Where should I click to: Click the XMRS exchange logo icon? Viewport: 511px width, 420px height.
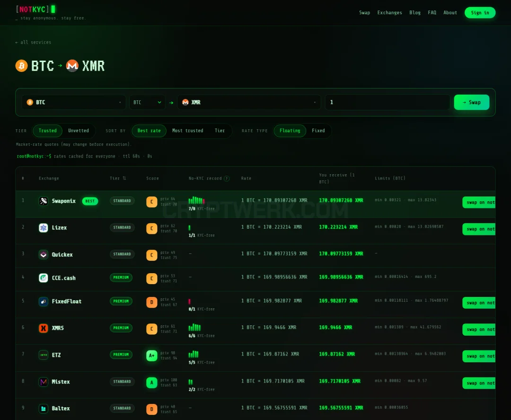pyautogui.click(x=44, y=328)
